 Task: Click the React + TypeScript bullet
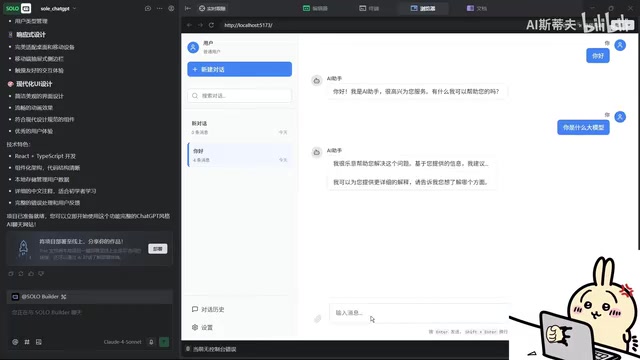(45, 156)
